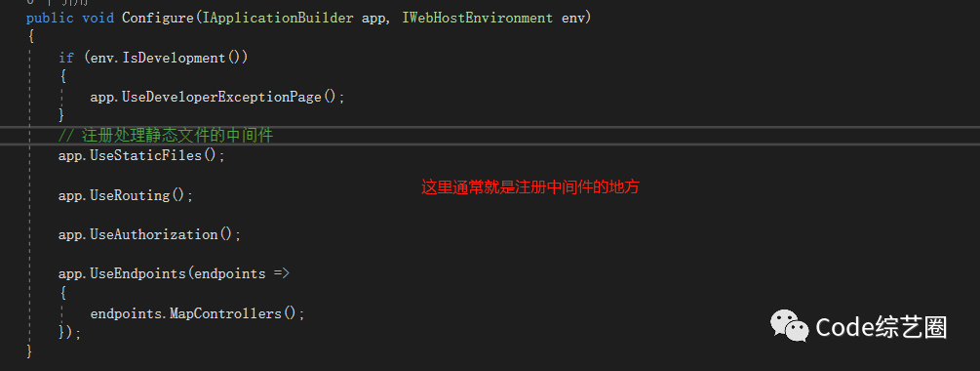Click the closing brace with parenthesis and semicolon
The image size is (980, 371).
tap(70, 333)
